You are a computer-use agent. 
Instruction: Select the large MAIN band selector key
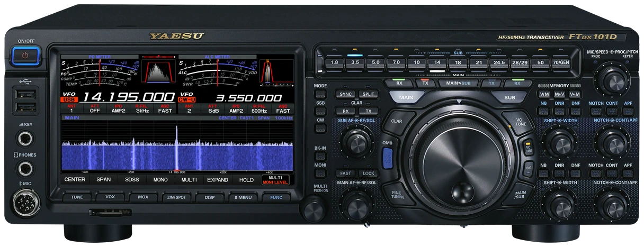pos(407,97)
